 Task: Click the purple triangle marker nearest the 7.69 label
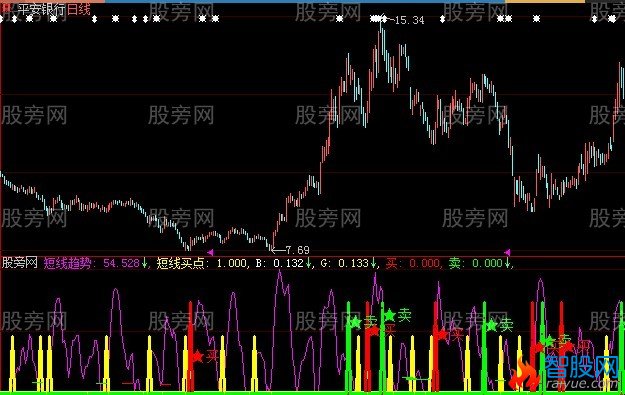(x=210, y=252)
